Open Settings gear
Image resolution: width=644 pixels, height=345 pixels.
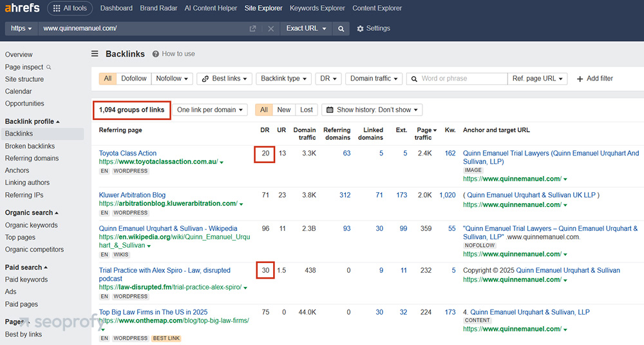coord(374,28)
